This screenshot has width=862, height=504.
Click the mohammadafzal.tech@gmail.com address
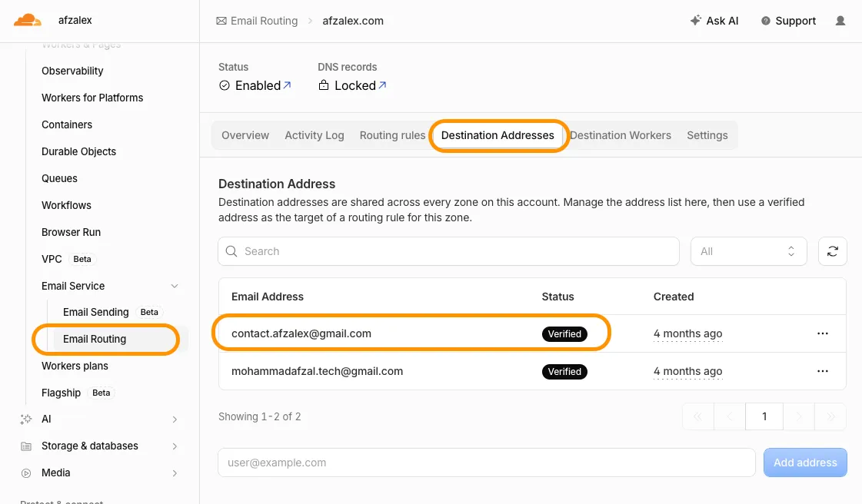pos(318,371)
